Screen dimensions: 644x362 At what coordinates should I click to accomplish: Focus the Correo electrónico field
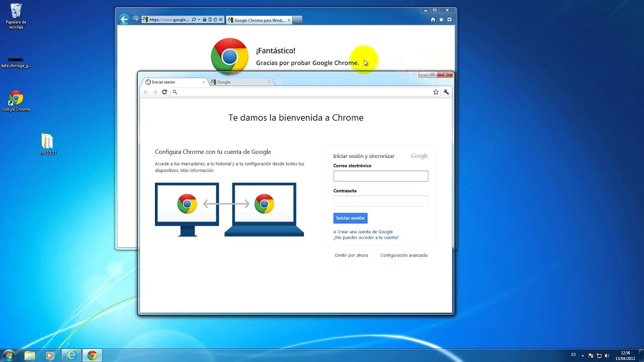[x=380, y=176]
